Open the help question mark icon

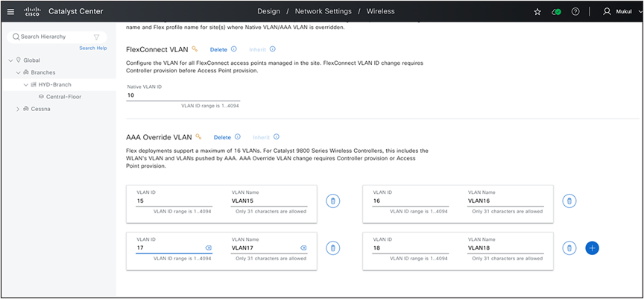click(x=575, y=11)
